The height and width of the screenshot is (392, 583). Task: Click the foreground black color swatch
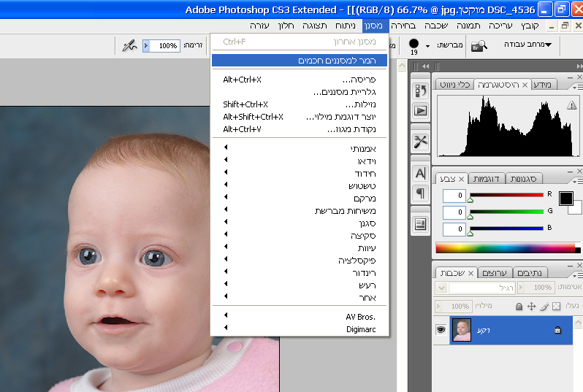566,199
